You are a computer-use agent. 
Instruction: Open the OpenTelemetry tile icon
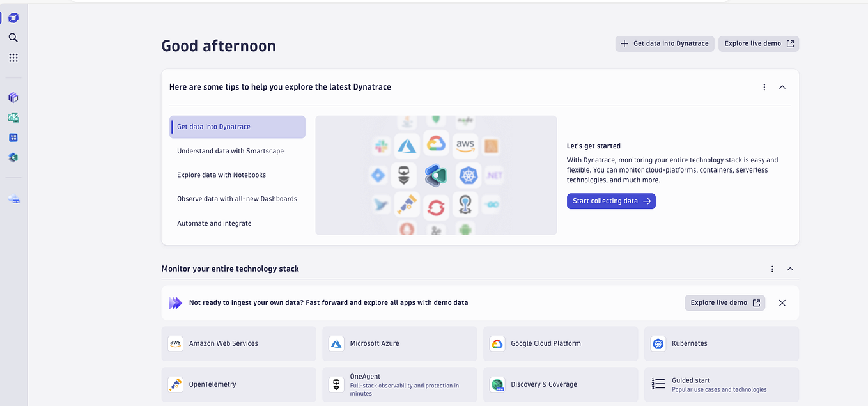coord(175,384)
